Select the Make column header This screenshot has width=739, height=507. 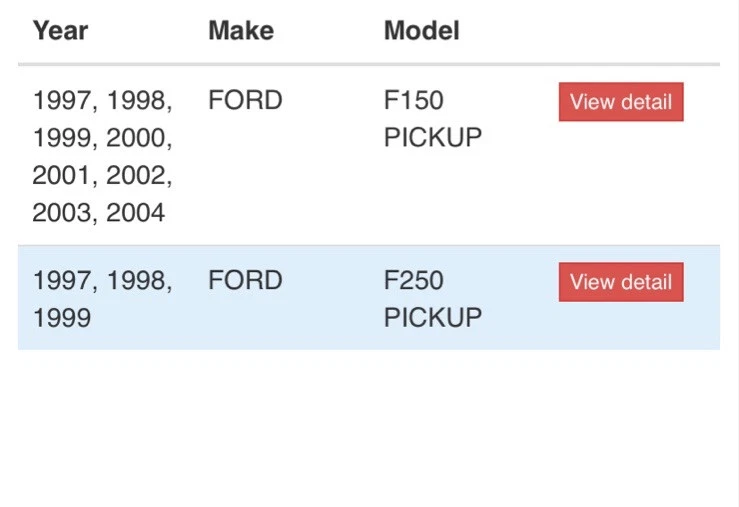click(240, 31)
